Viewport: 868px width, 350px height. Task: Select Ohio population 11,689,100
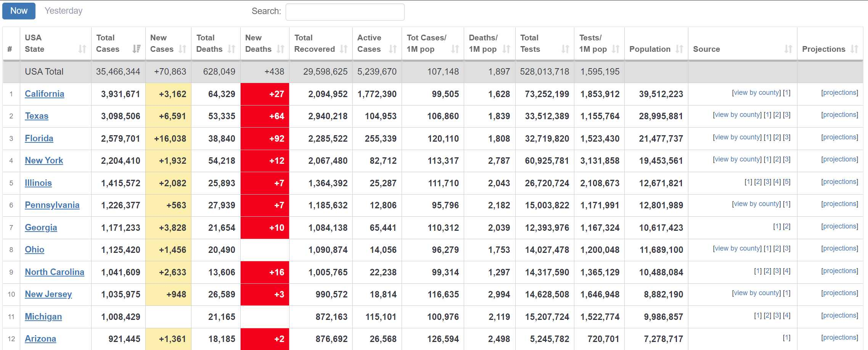click(661, 250)
